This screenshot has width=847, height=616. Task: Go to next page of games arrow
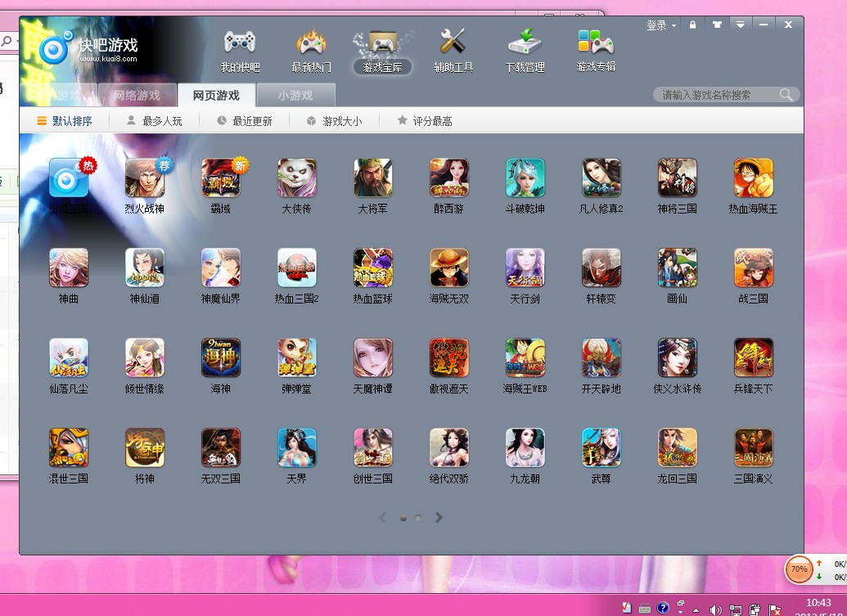439,518
